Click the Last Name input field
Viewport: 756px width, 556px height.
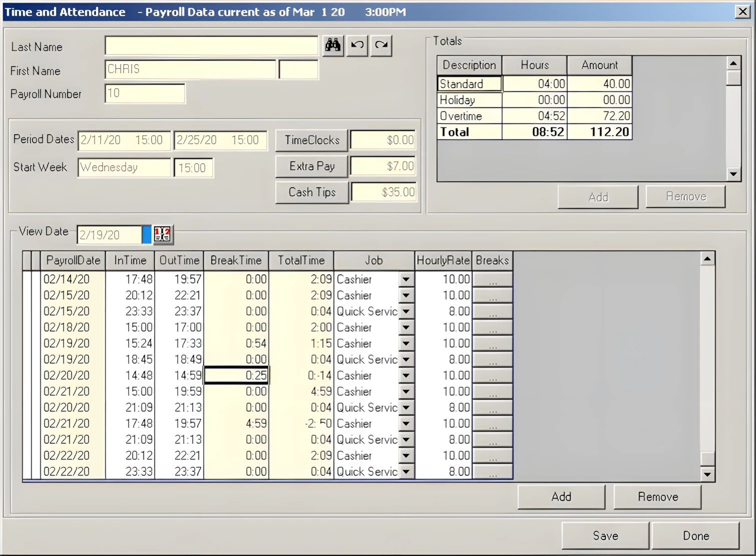(211, 46)
